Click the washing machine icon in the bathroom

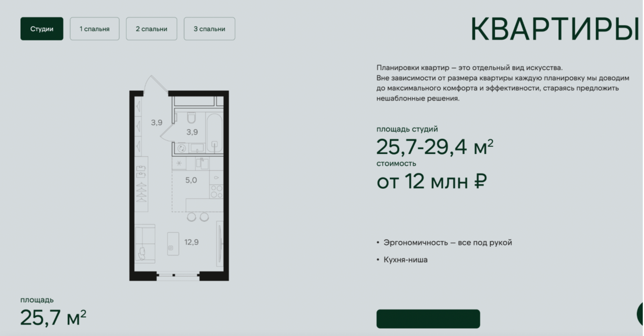pyautogui.click(x=181, y=148)
